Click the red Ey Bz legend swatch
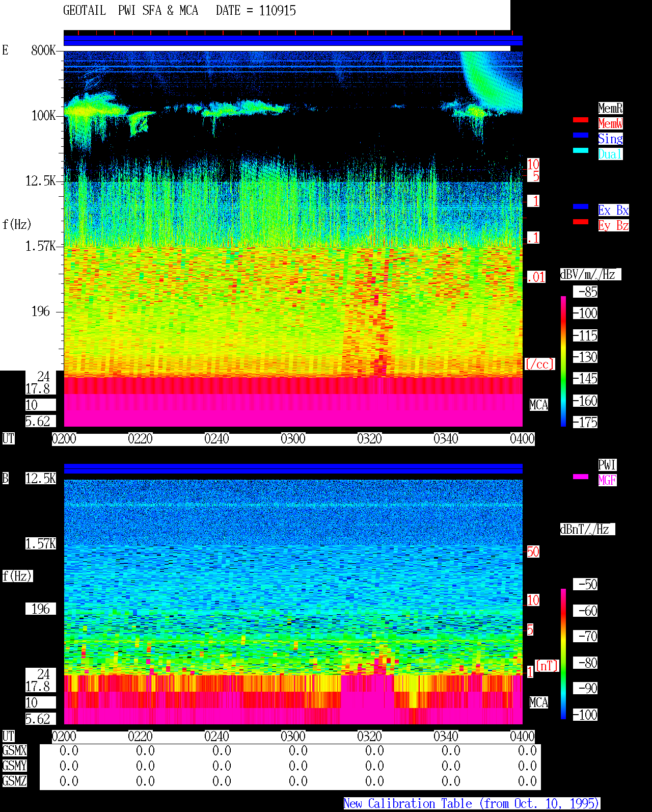 click(581, 222)
